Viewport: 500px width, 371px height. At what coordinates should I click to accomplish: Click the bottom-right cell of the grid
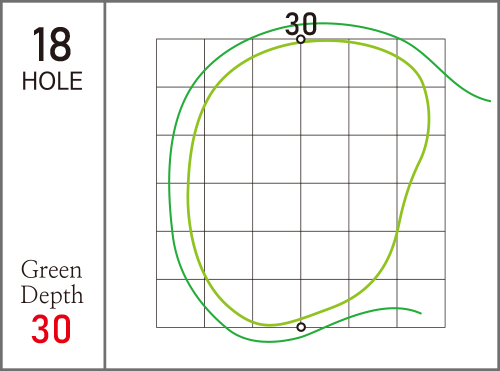[x=421, y=303]
